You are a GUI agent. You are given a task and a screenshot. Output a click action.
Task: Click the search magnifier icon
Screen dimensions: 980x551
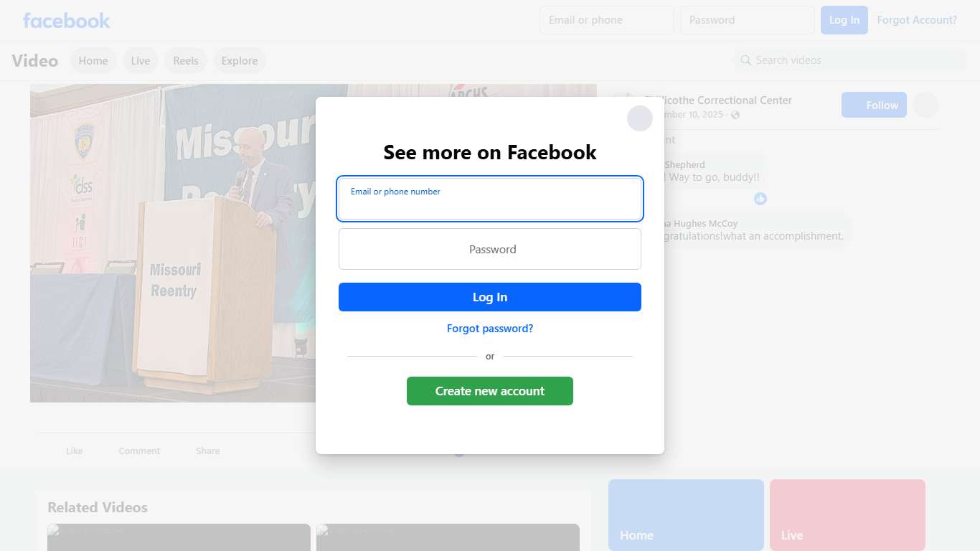[746, 60]
